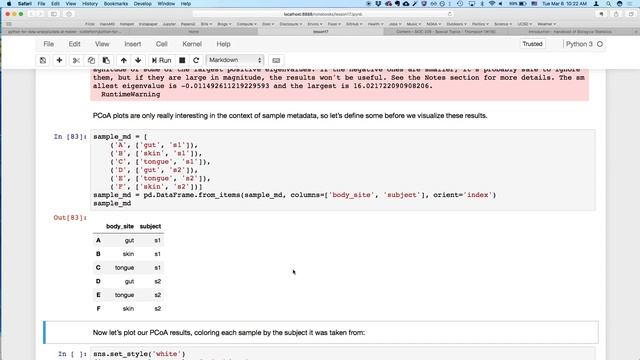The image size is (640, 360).
Task: Switch to Content - BIOC 228 tab
Action: [446, 31]
